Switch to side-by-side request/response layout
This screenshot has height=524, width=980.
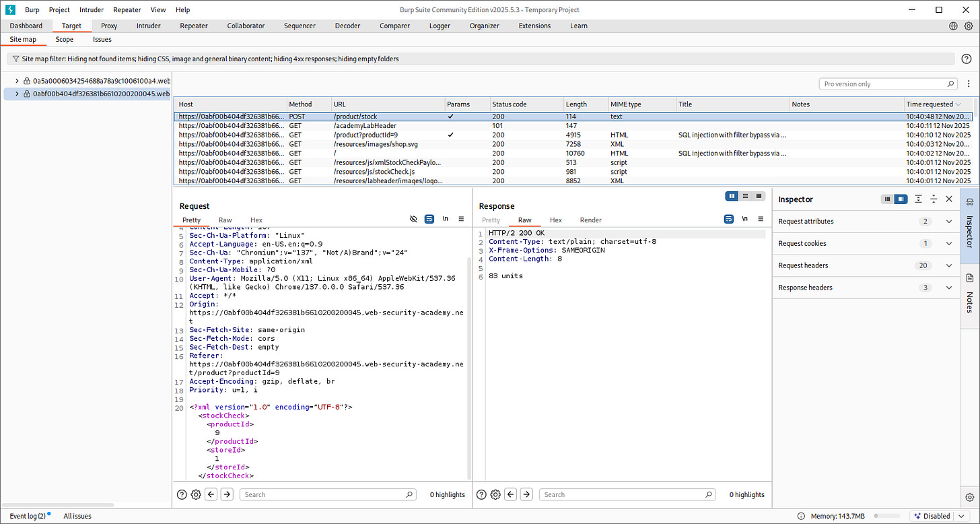pos(732,196)
